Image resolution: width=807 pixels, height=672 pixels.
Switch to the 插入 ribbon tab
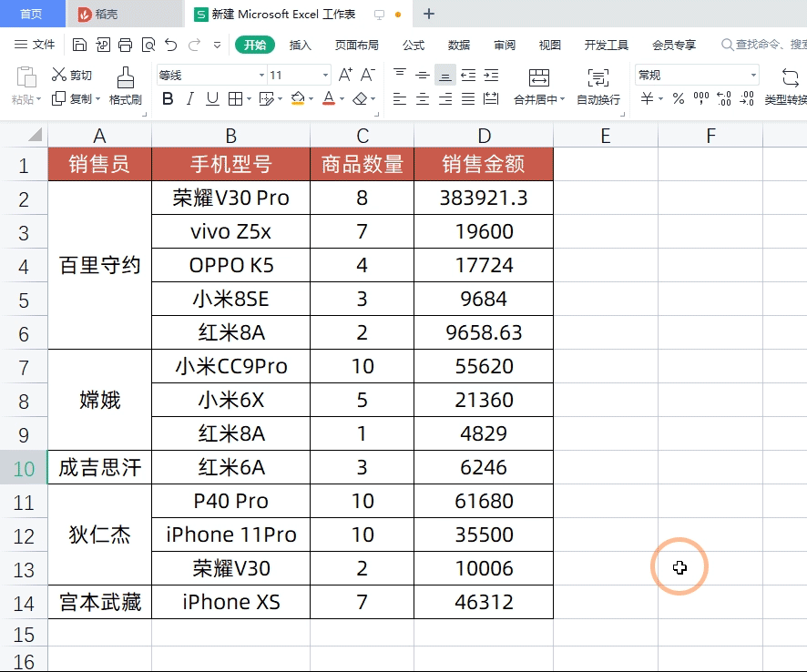coord(301,44)
